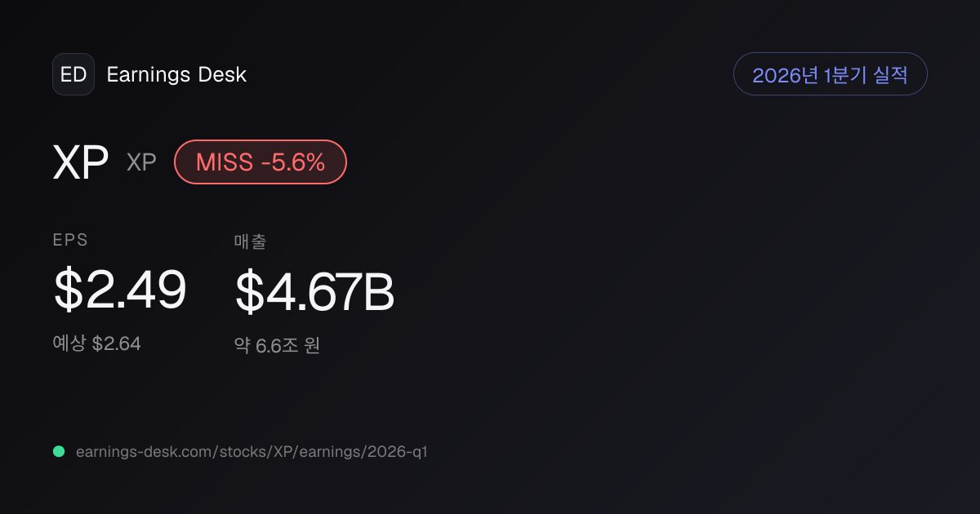Select the $2.49 EPS value
980x514 pixels.
[x=120, y=290]
